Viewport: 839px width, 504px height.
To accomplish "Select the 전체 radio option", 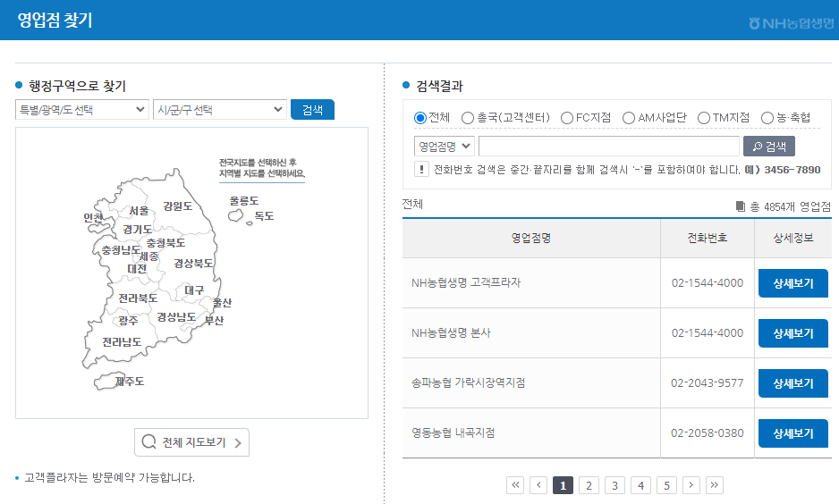I will tap(420, 118).
